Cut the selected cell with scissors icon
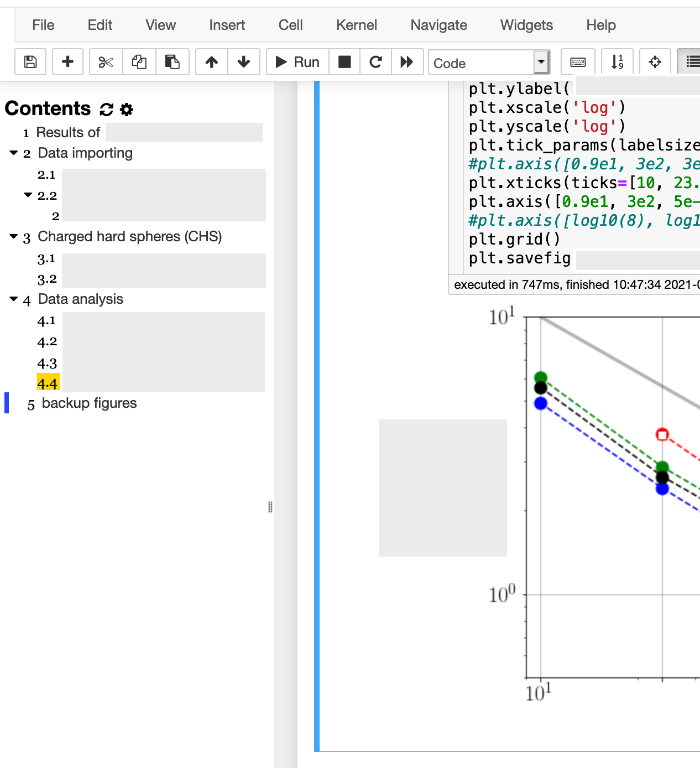This screenshot has height=768, width=700. click(105, 62)
